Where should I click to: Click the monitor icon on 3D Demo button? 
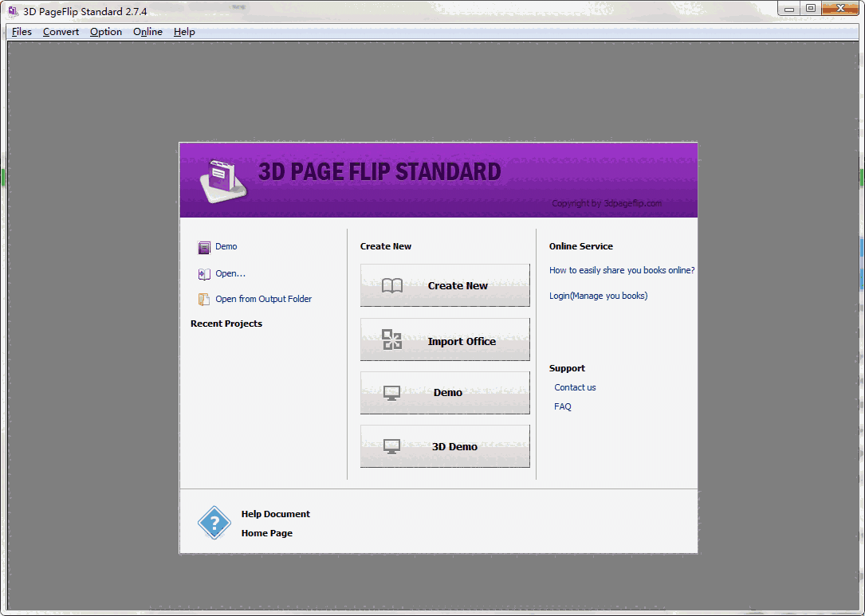[391, 447]
